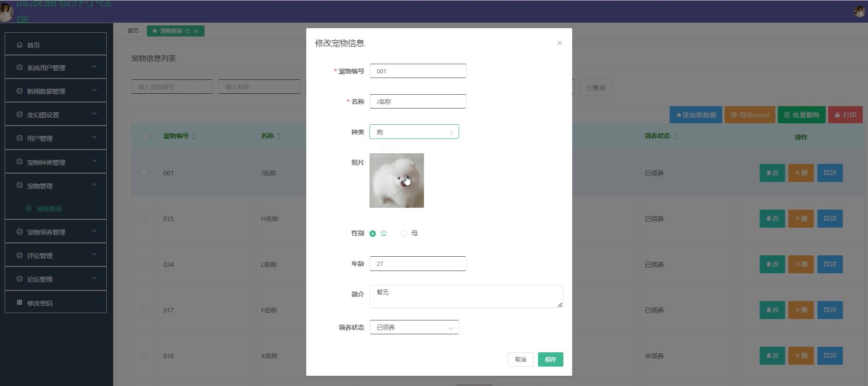
Task: Click the 年龄 field containing 27
Action: 418,264
